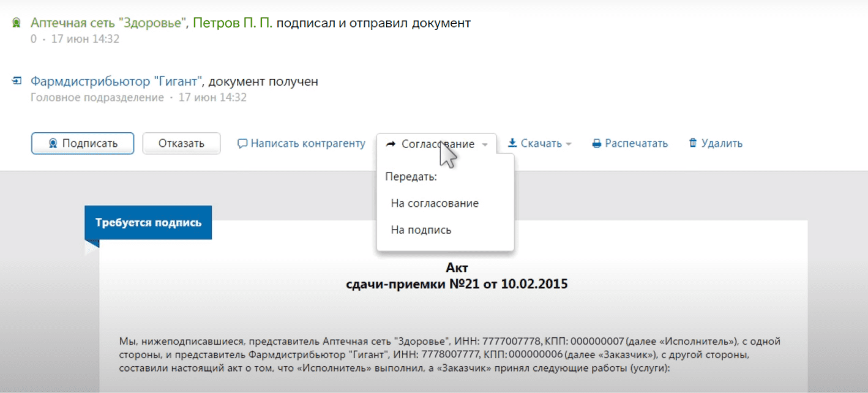Click the speech bubble icon for Написать контрагенту
This screenshot has width=868, height=393.
[x=242, y=144]
